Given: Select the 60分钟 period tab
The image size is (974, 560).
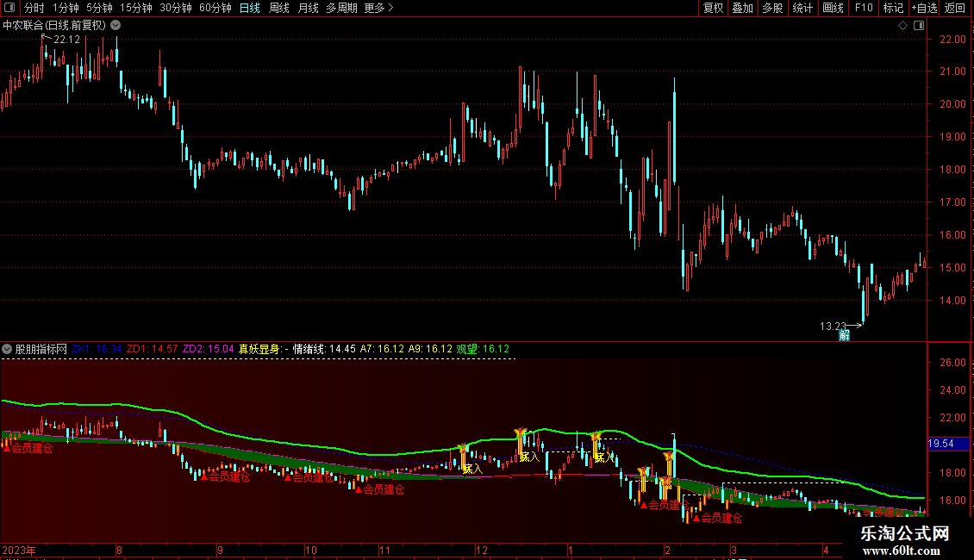Looking at the screenshot, I should click(215, 8).
